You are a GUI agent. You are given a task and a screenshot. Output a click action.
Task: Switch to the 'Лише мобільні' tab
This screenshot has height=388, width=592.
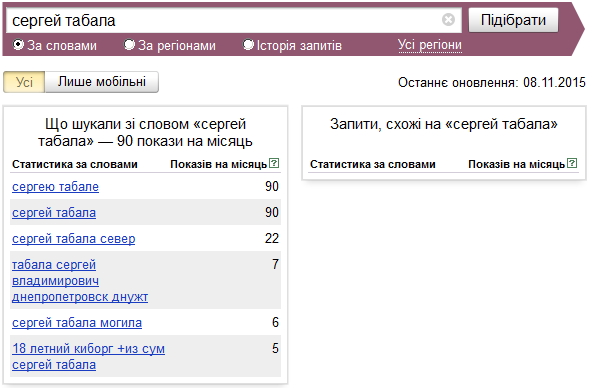102,82
